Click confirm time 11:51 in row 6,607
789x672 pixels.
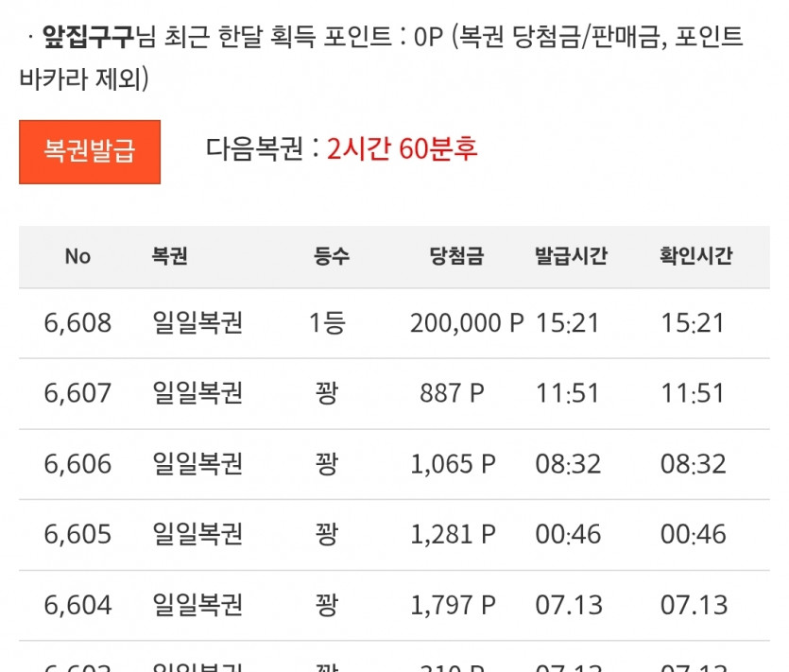point(693,393)
